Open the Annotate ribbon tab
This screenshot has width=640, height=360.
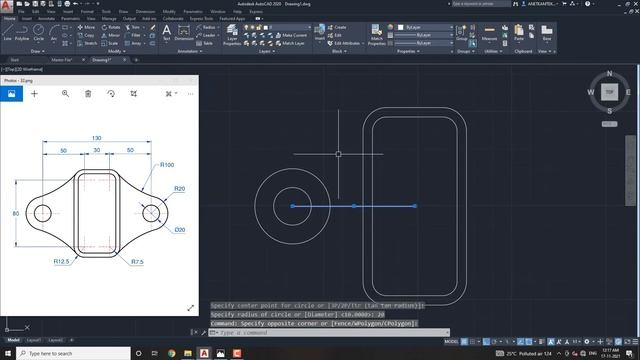point(46,18)
